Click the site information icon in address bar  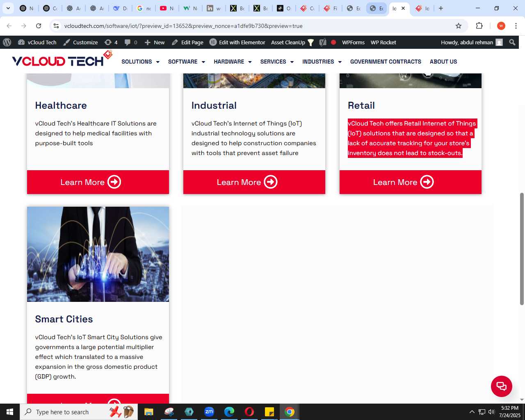click(56, 26)
